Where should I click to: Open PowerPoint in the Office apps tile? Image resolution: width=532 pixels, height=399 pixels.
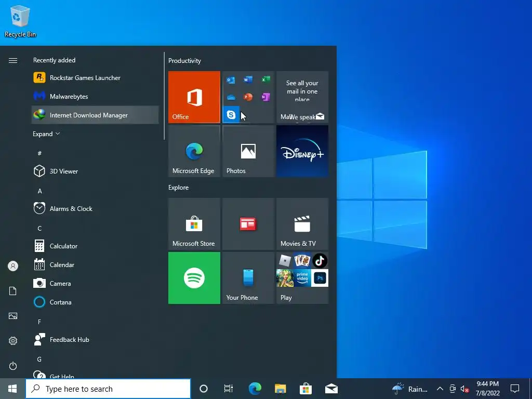pos(248,97)
